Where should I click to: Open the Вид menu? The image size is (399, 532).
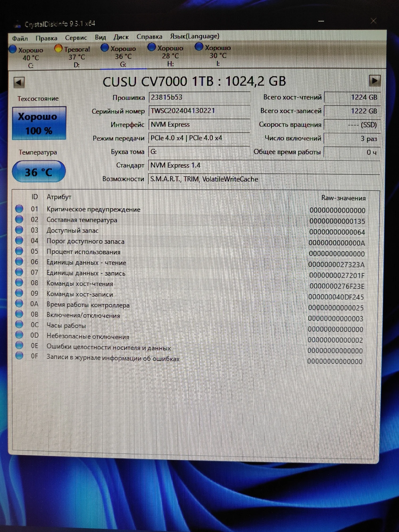(100, 37)
